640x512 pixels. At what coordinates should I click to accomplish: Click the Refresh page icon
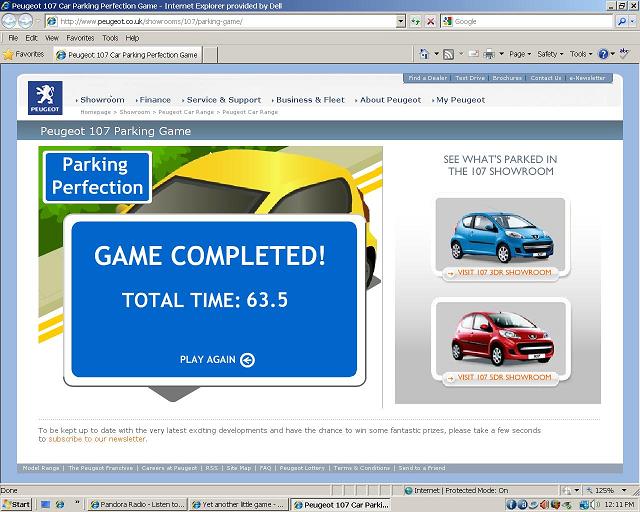click(x=415, y=21)
